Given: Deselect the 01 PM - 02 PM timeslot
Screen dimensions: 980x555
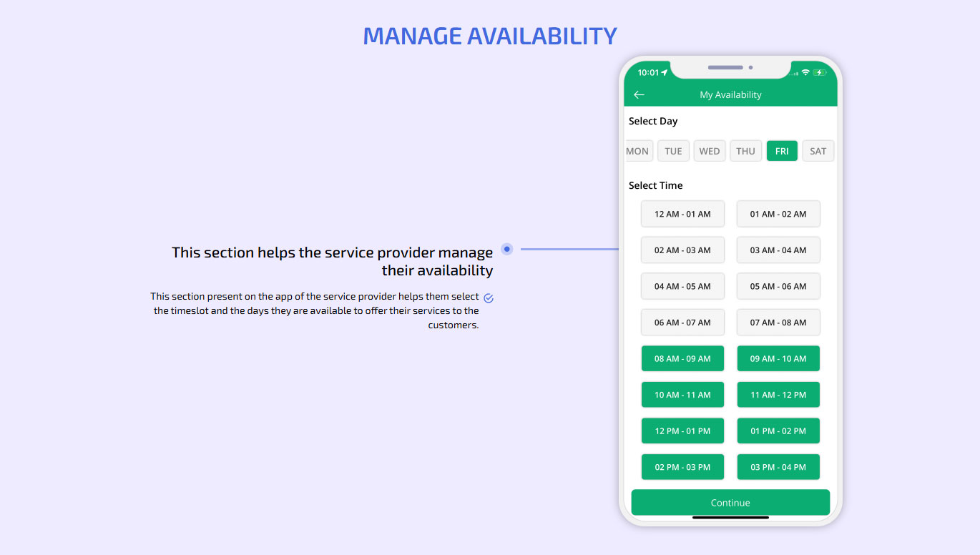Looking at the screenshot, I should [x=778, y=431].
